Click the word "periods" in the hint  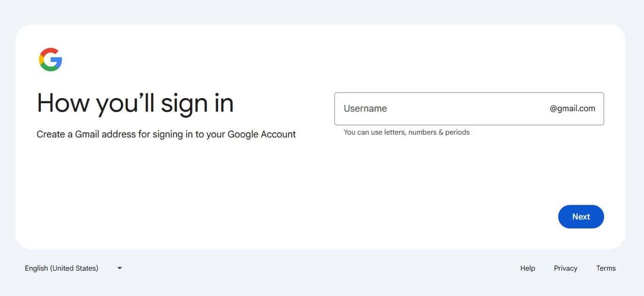457,132
